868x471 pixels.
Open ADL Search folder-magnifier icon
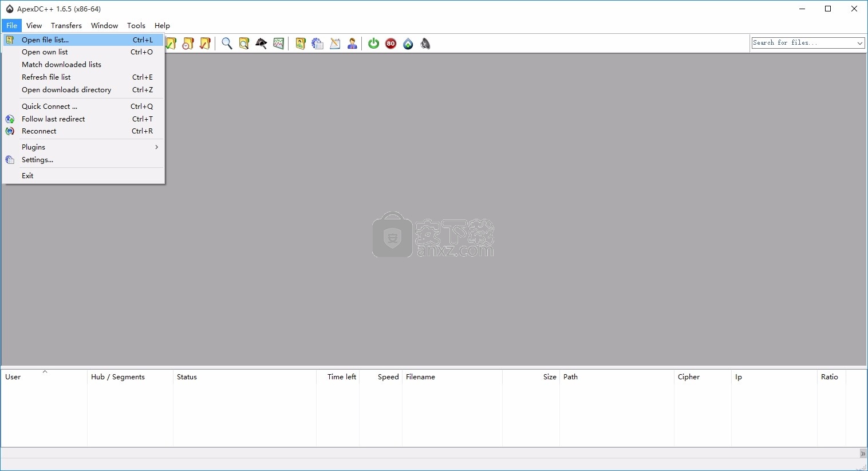[244, 44]
